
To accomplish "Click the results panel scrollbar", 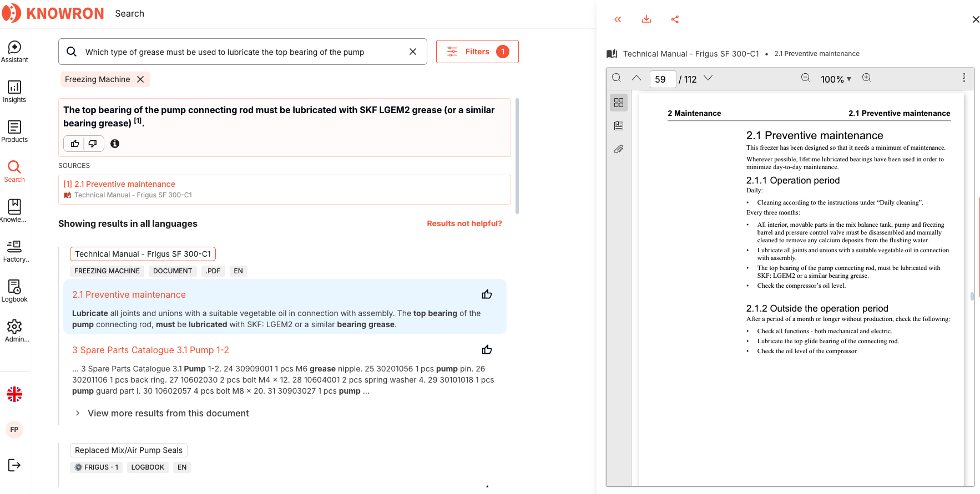I will tap(517, 156).
